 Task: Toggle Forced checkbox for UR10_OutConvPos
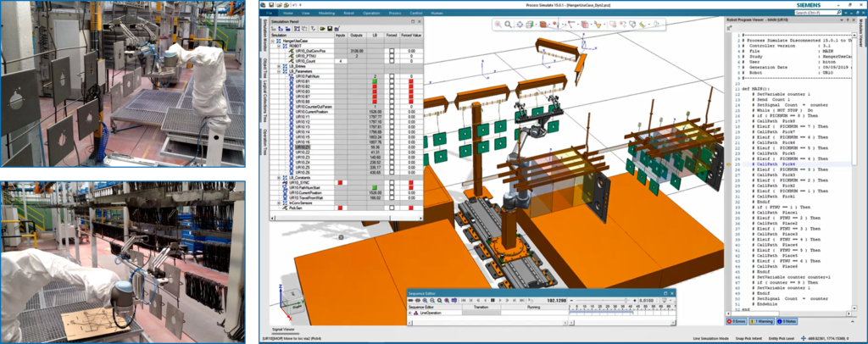pos(392,51)
